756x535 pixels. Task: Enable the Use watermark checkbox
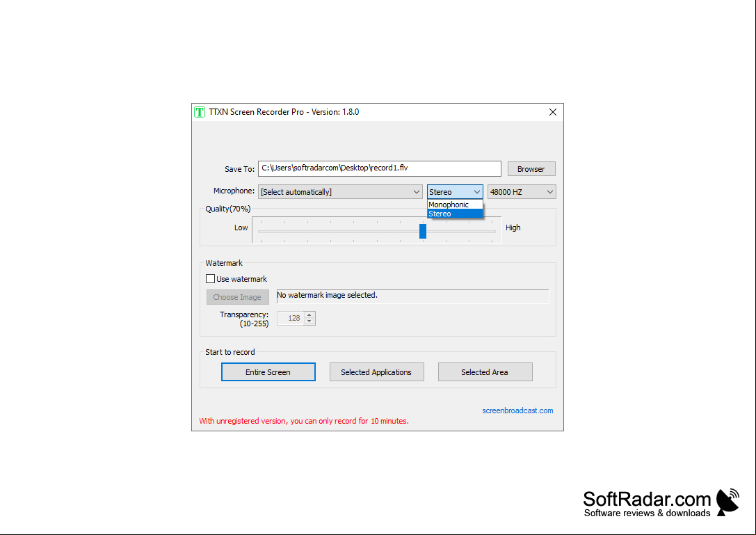click(x=210, y=279)
